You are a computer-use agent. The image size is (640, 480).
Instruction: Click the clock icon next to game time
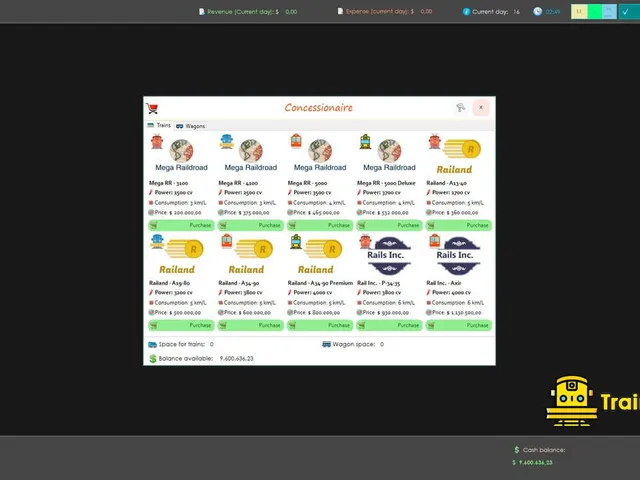click(538, 11)
